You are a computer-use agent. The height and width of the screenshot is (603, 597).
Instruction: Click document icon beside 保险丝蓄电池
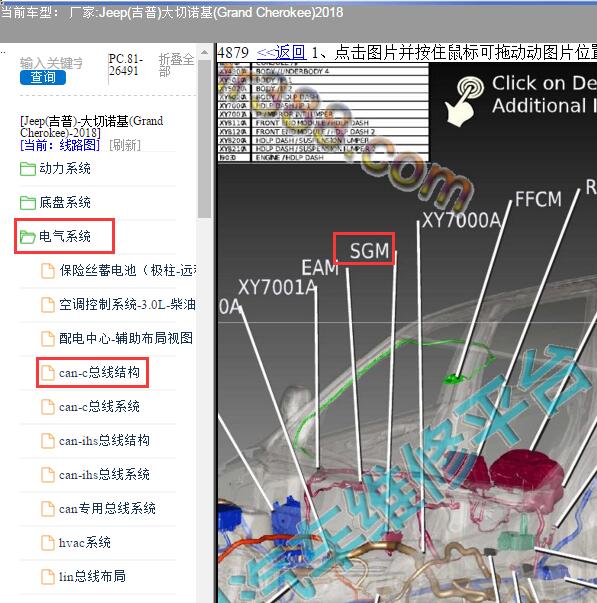48,271
